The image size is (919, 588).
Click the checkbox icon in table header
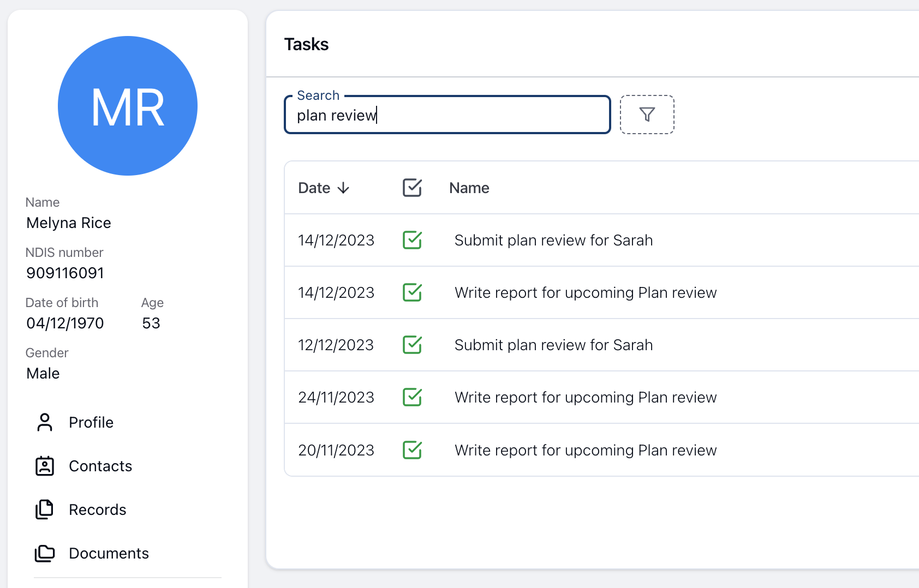click(412, 188)
